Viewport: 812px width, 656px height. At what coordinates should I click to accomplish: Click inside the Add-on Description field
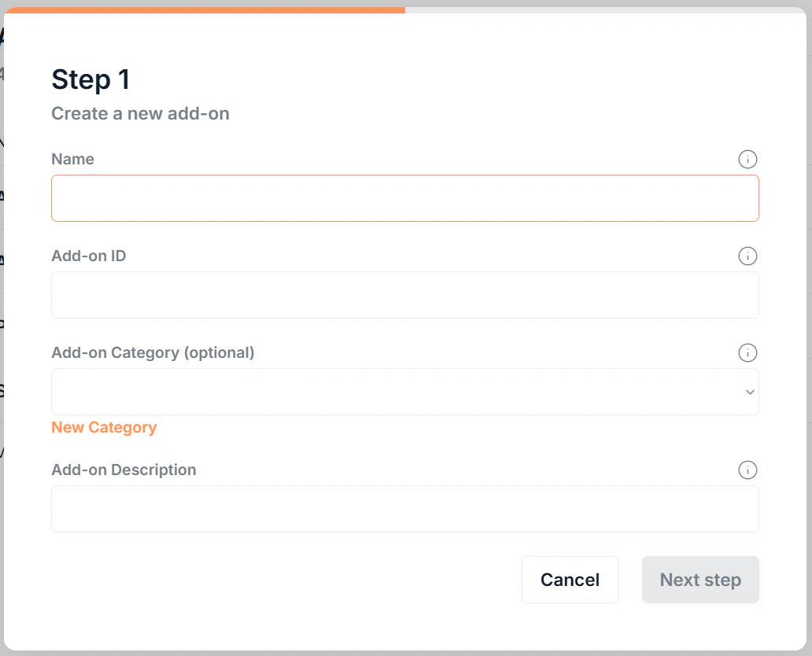click(x=405, y=509)
